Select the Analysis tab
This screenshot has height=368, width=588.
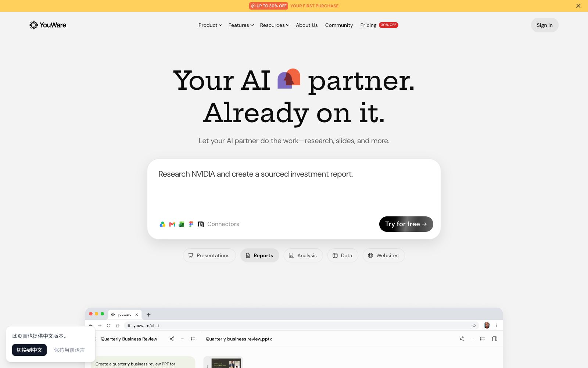pyautogui.click(x=303, y=255)
